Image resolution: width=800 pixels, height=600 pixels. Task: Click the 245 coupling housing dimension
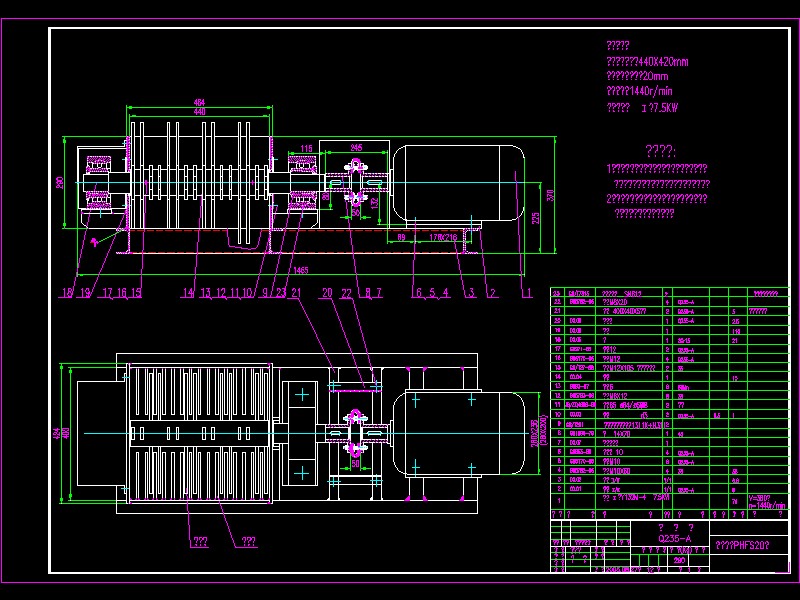[356, 147]
